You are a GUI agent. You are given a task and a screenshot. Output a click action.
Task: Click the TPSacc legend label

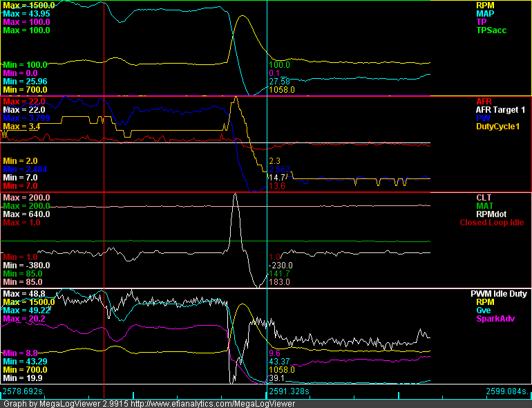[x=491, y=30]
